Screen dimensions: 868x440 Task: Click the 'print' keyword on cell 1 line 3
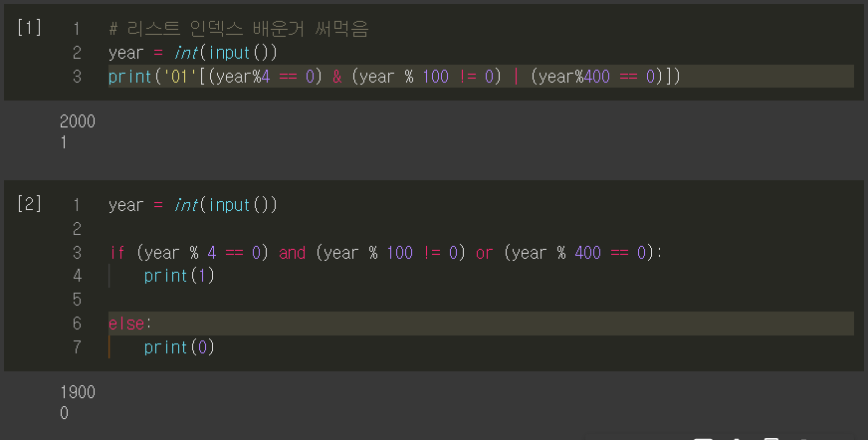130,77
